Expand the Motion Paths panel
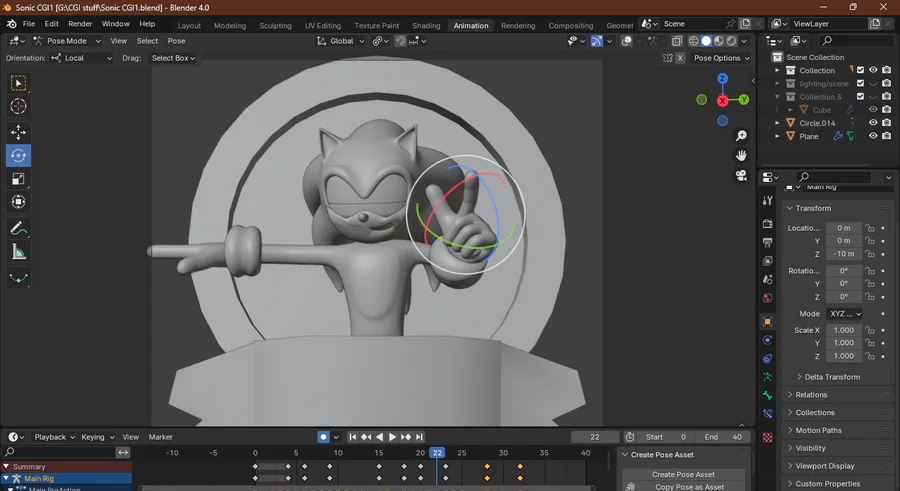The height and width of the screenshot is (491, 900). [x=818, y=430]
